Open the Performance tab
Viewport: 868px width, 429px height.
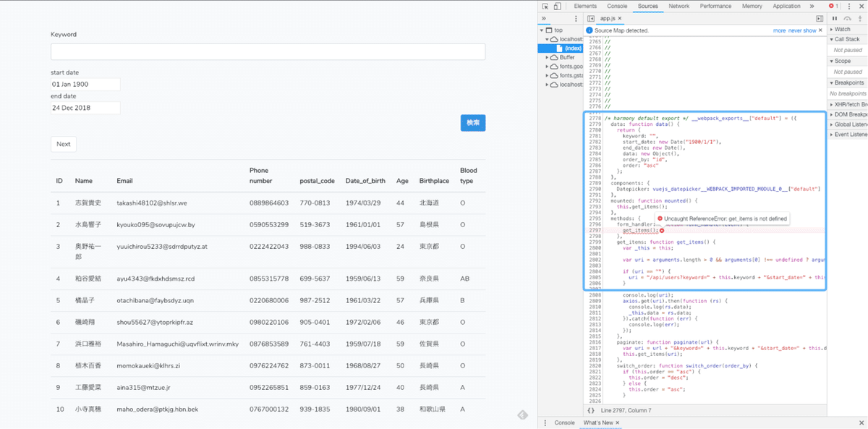point(715,6)
